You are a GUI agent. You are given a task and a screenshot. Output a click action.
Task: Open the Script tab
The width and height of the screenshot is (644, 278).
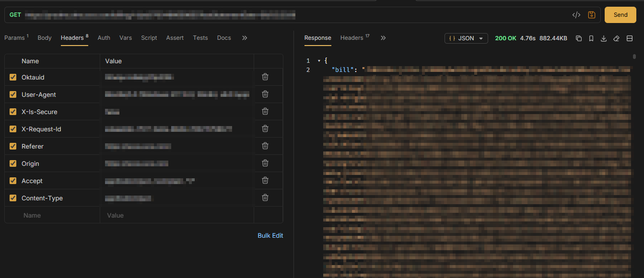(149, 38)
